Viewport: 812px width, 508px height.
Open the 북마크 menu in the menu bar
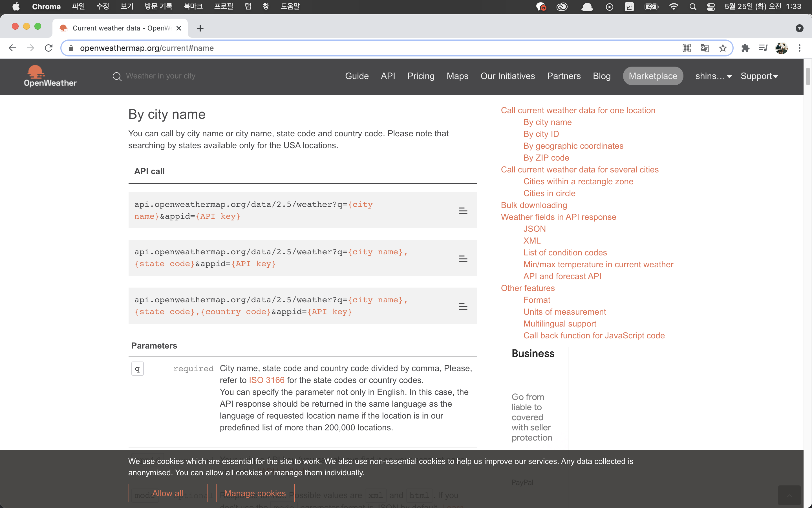(x=193, y=7)
